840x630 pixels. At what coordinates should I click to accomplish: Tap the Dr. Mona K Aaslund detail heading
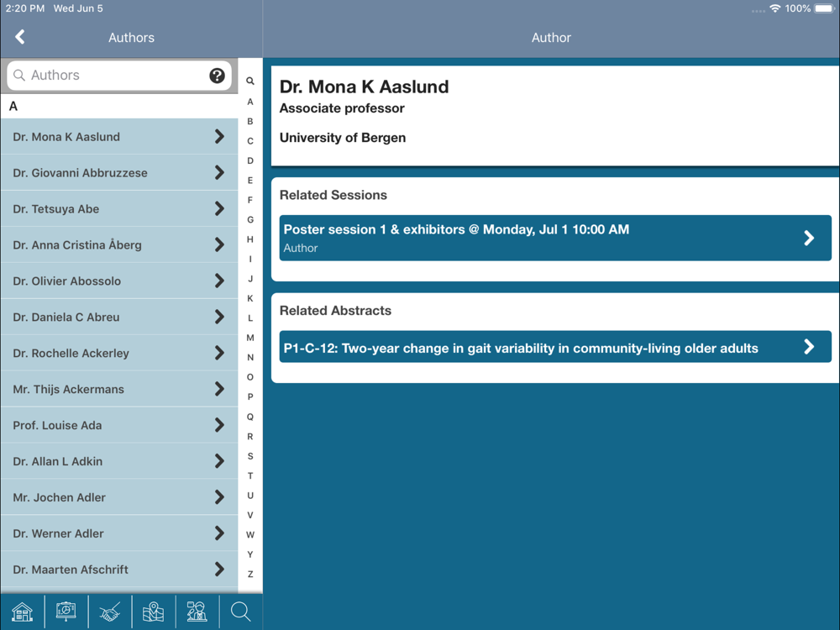pos(365,87)
